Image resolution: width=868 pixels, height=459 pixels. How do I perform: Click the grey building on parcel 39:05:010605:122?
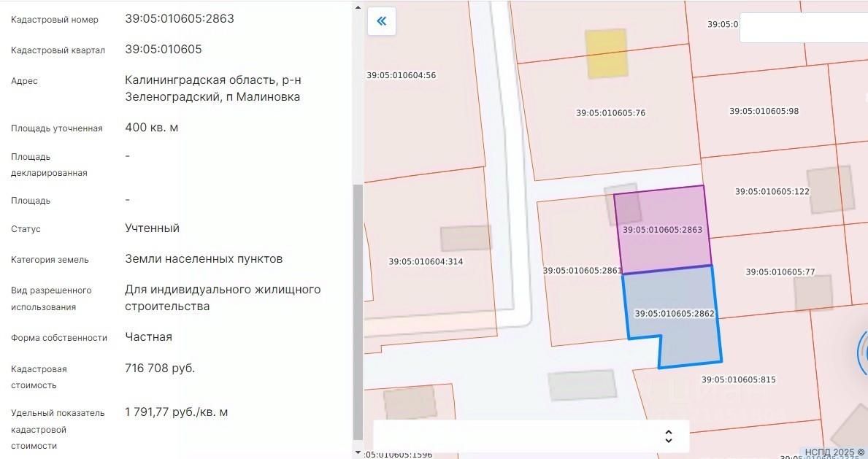(x=829, y=189)
